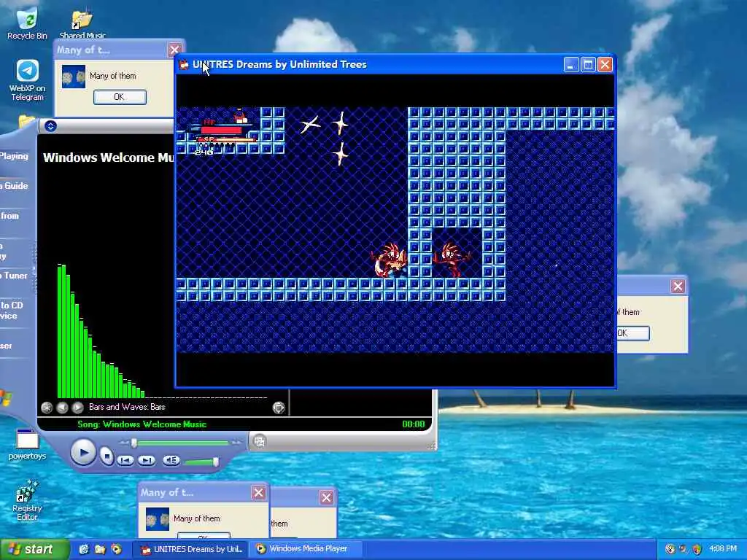Open the Start menu
The image size is (747, 560).
[x=35, y=550]
